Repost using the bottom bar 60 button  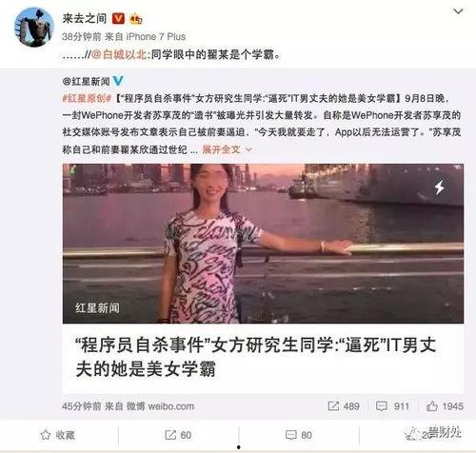tap(178, 435)
